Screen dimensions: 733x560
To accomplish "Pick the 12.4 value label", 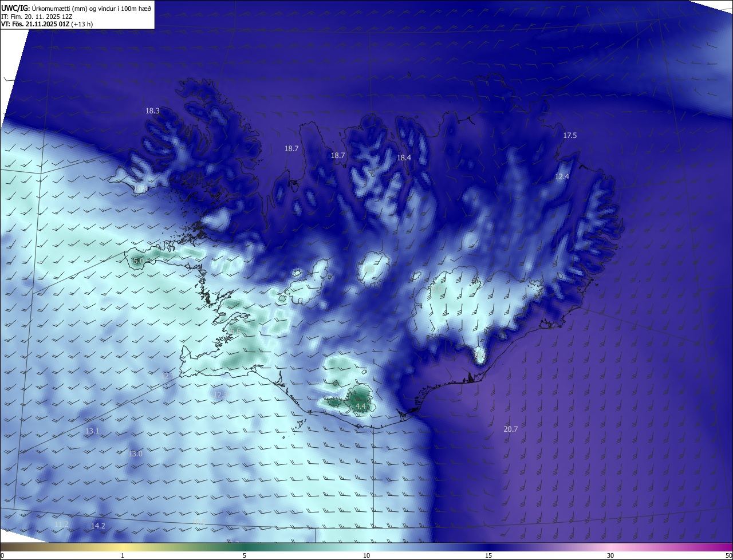I will (562, 177).
